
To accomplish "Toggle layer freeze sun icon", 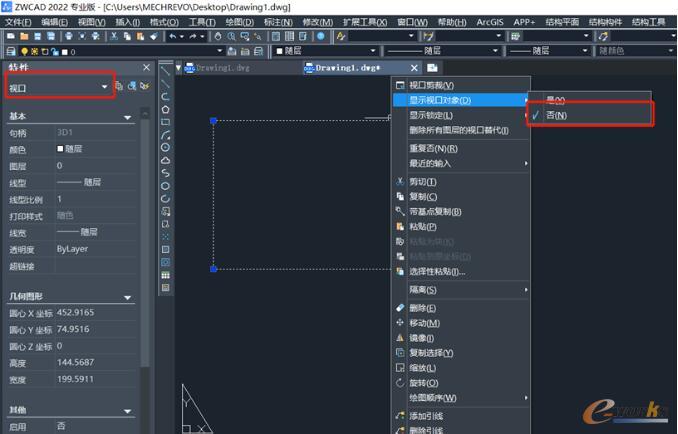I will [34, 52].
